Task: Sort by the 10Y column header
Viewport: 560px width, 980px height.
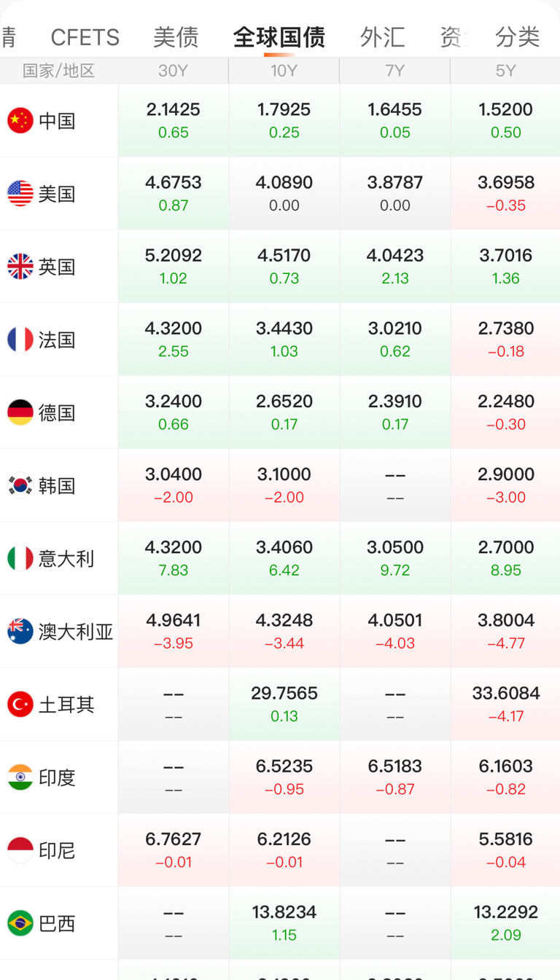Action: [284, 71]
